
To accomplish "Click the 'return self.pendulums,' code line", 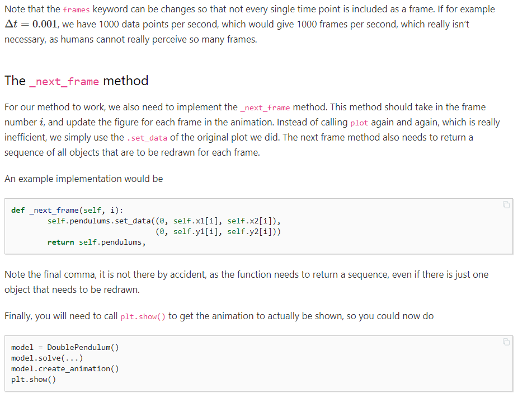I will 96,242.
